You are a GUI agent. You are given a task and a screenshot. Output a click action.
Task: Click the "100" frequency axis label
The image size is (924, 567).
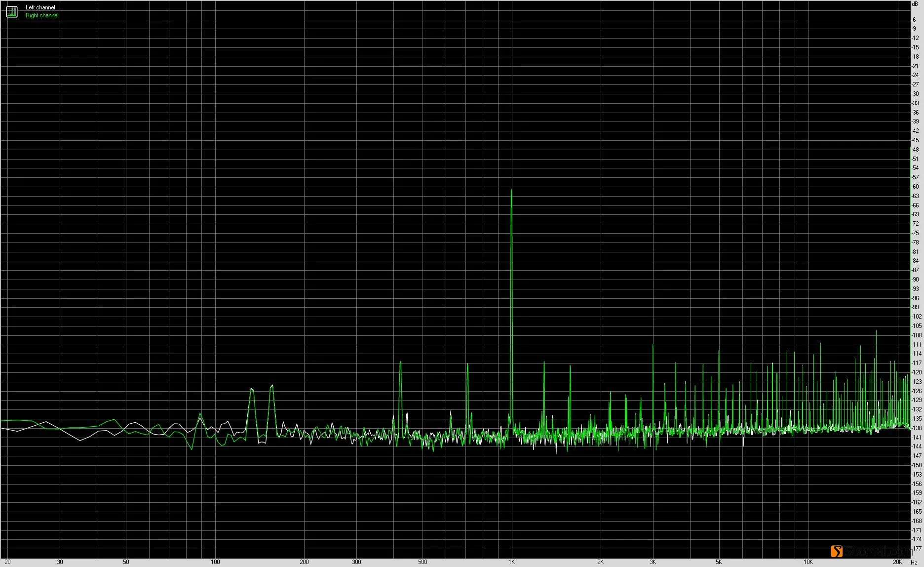click(215, 562)
